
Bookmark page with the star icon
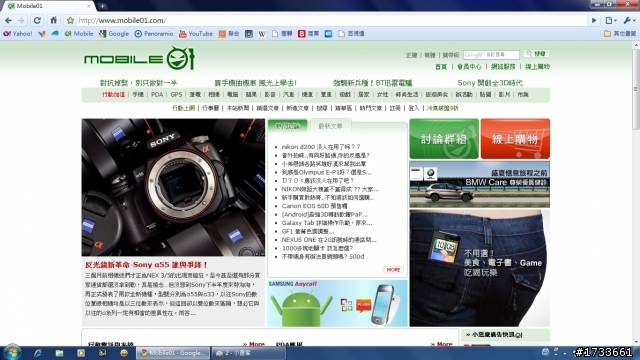70,20
